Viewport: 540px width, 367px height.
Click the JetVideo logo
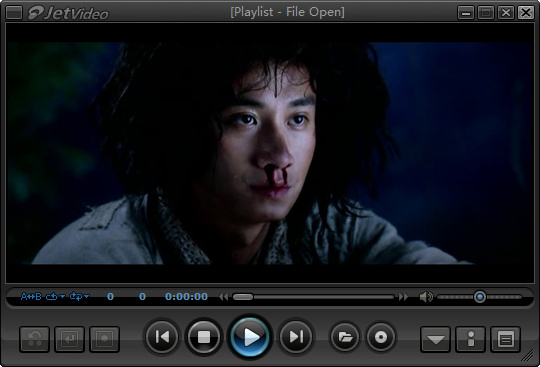point(68,13)
